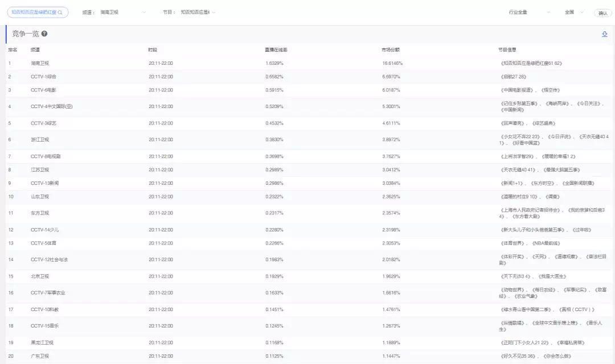Open the 行业全量 dropdown
This screenshot has width=615, height=364.
[x=530, y=12]
